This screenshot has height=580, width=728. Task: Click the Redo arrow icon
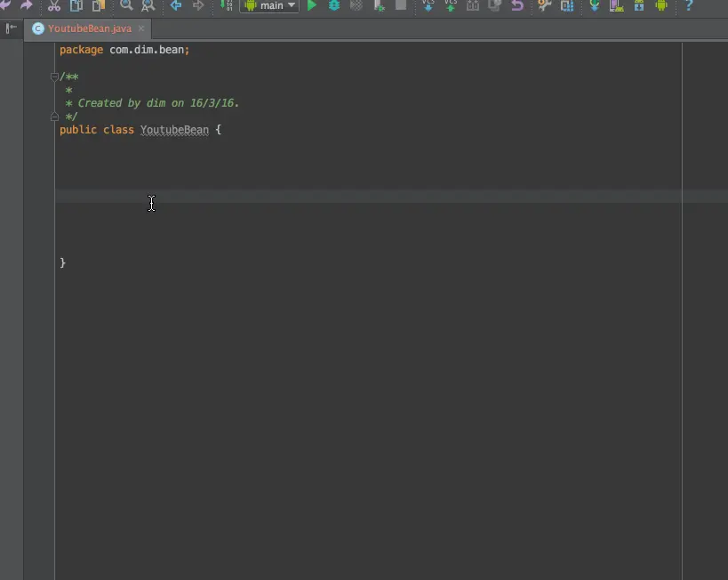(27, 5)
